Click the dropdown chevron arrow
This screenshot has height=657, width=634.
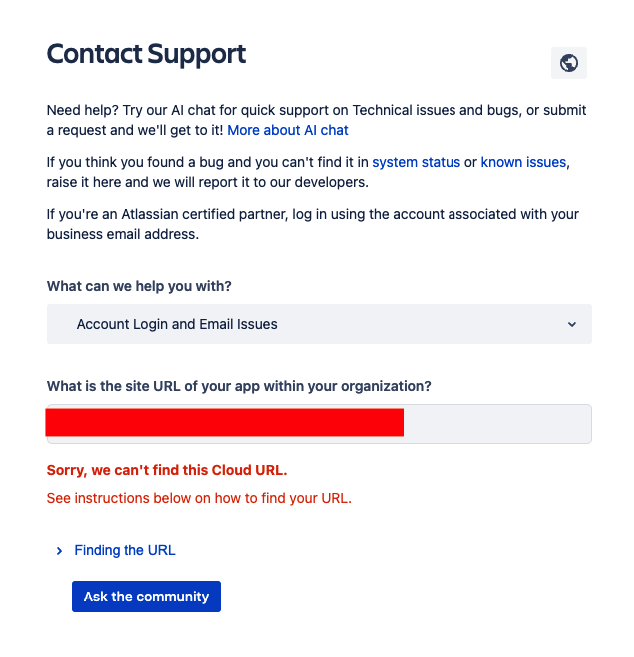pos(572,324)
